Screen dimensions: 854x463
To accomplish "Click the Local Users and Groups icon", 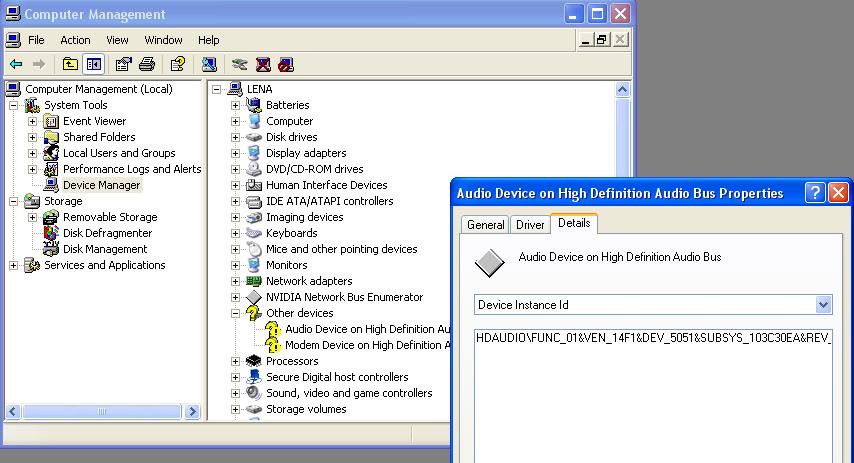I will coord(51,153).
